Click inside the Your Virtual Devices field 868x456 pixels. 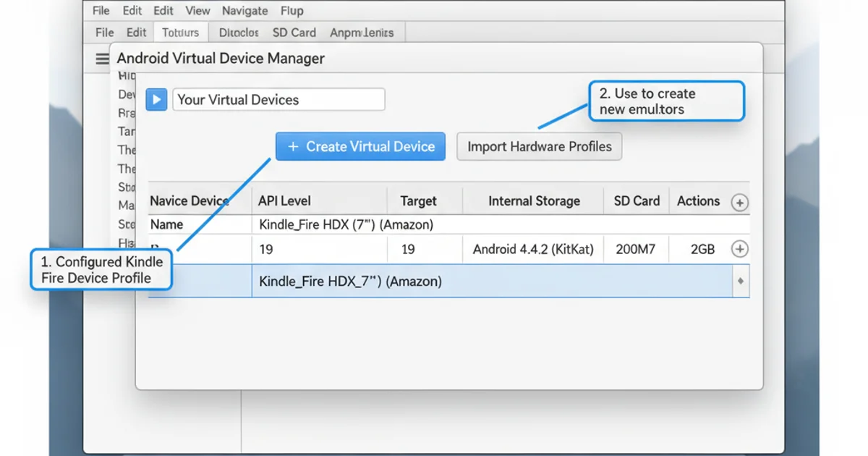coord(278,99)
